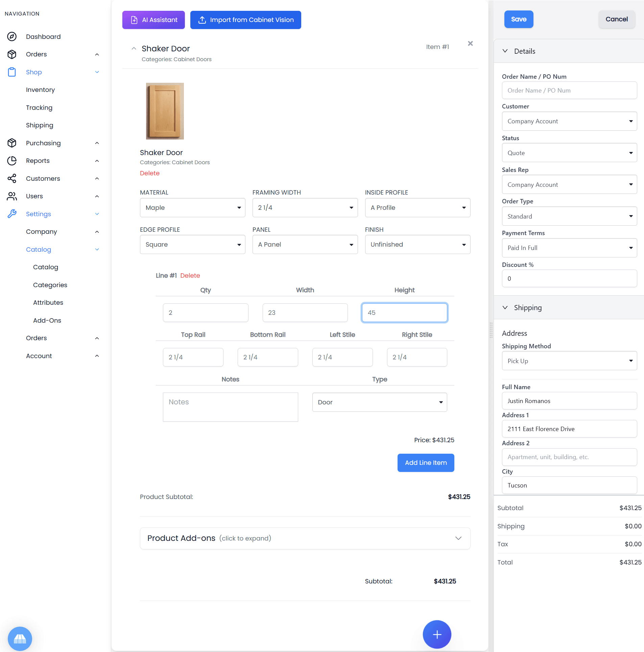
Task: Change the Finish from Unfinished
Action: click(x=417, y=244)
